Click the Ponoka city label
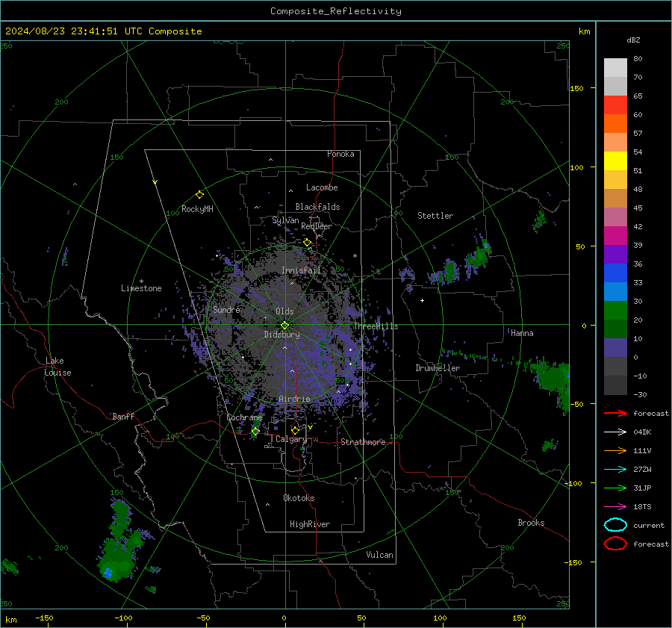The height and width of the screenshot is (628, 672). click(340, 154)
